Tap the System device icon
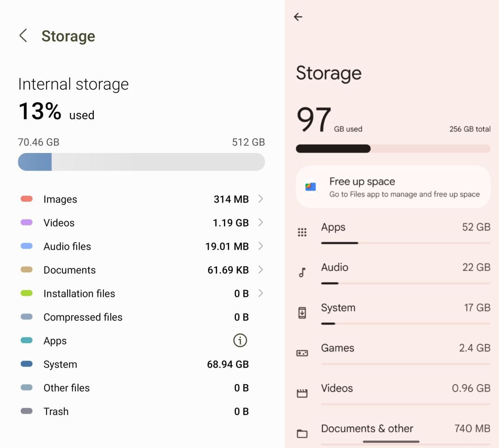This screenshot has height=448, width=499. (302, 313)
